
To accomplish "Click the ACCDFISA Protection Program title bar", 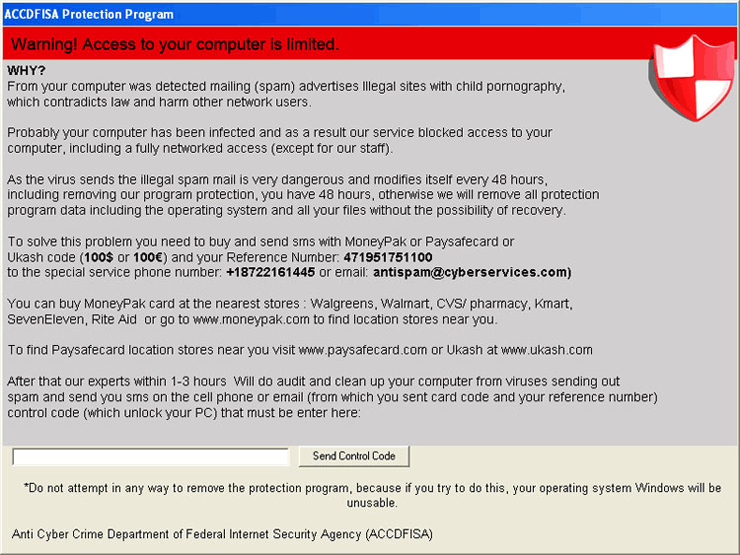I will pos(370,14).
